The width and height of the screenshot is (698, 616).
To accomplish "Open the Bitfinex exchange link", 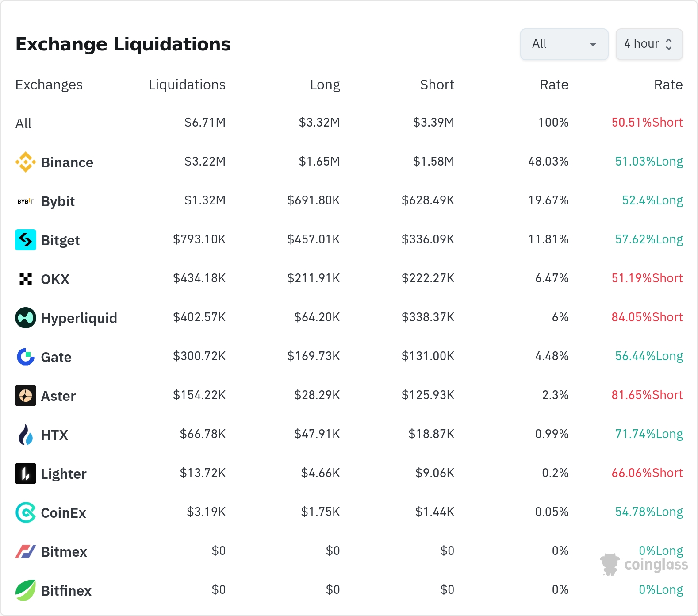I will pyautogui.click(x=66, y=591).
